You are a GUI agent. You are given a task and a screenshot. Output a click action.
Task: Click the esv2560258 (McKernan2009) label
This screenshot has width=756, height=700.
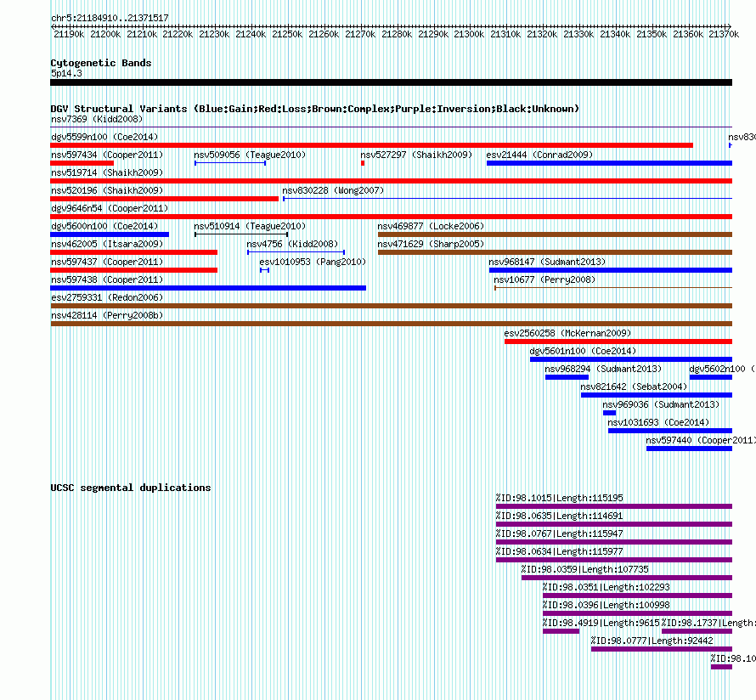pyautogui.click(x=567, y=333)
